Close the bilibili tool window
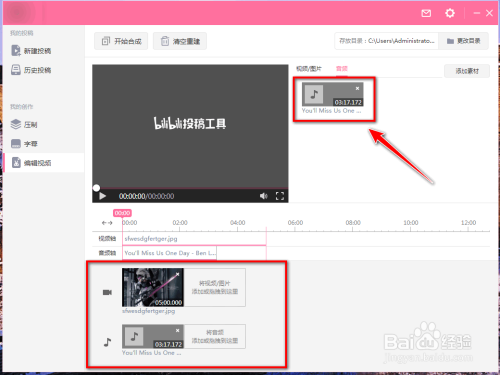Viewport: 500px width, 375px height. 489,13
